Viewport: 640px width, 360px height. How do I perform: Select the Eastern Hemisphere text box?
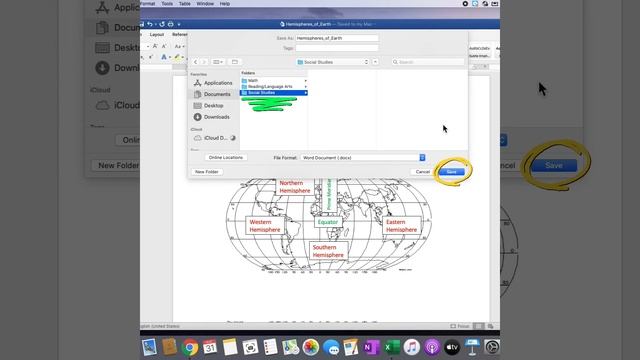tap(401, 226)
